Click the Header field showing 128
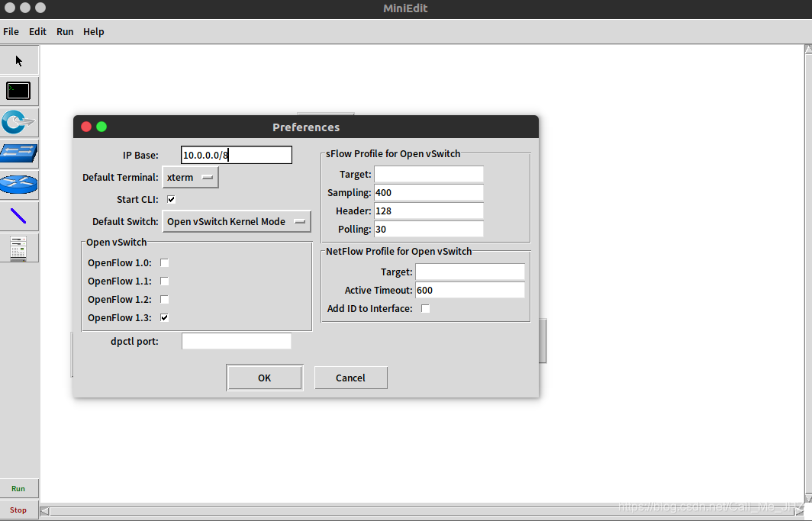Viewport: 812px width, 521px height. pos(429,211)
